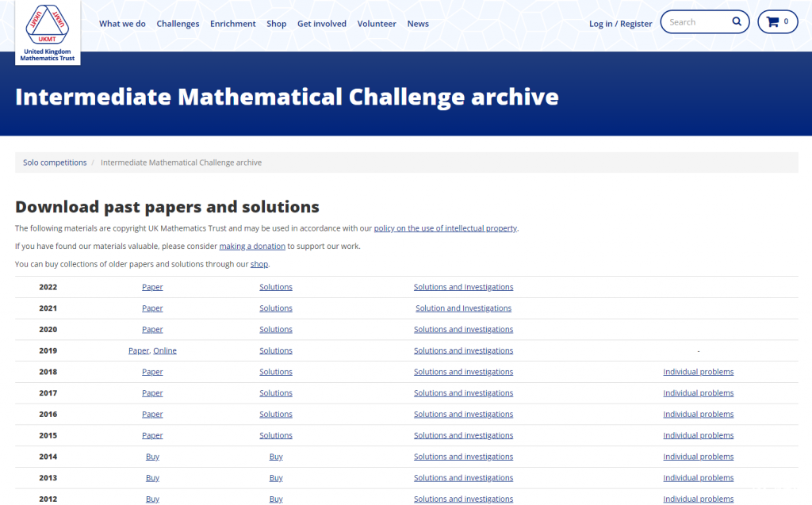Click Buy for the 2013 solutions

point(276,478)
